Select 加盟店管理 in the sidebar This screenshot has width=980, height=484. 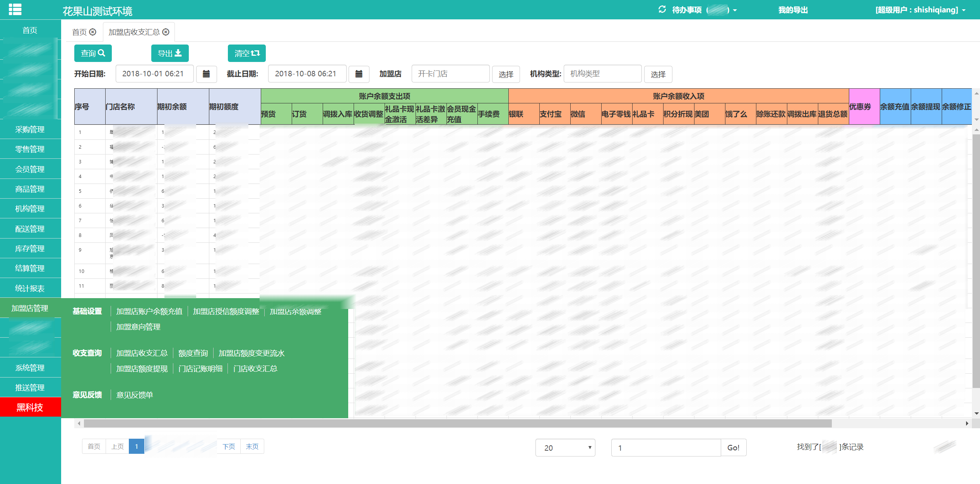pyautogui.click(x=30, y=308)
